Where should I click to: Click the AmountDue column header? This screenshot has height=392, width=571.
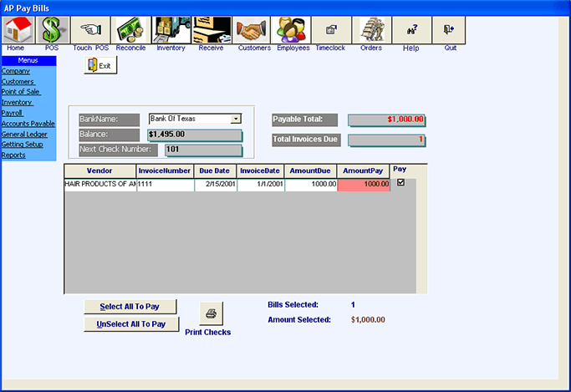point(310,171)
